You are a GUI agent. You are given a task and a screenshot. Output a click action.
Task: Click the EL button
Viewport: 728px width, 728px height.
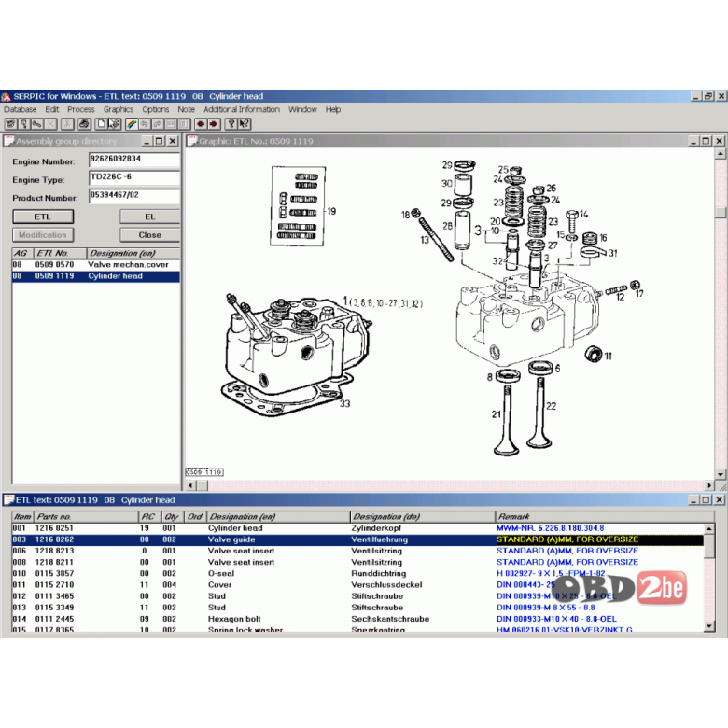tap(149, 217)
